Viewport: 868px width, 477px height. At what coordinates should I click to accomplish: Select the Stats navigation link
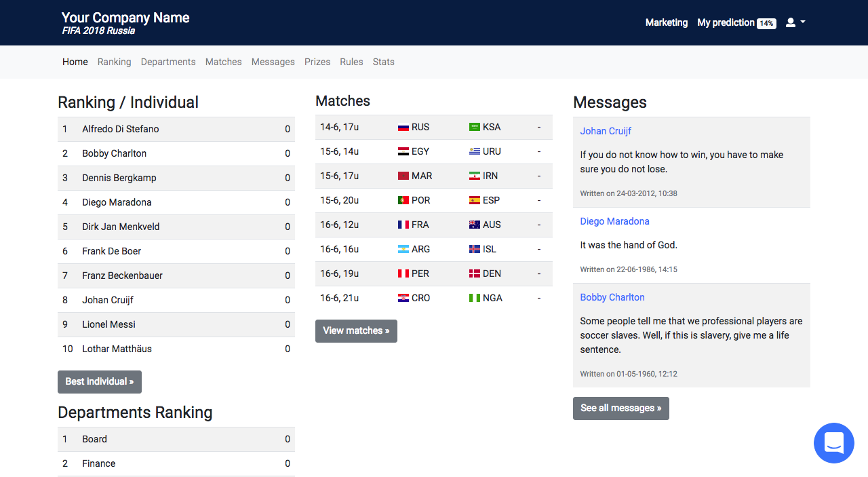[x=383, y=62]
